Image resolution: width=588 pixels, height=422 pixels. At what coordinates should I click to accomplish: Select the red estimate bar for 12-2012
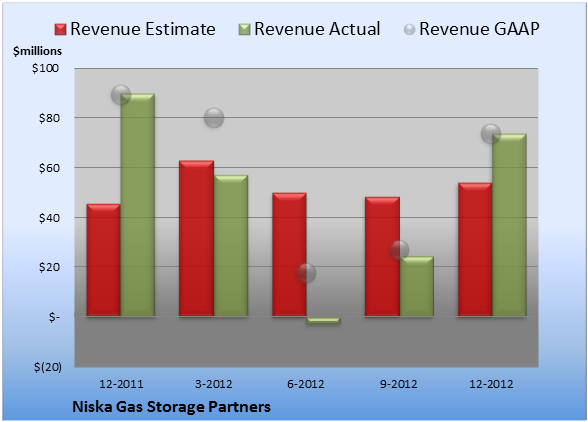click(x=475, y=250)
